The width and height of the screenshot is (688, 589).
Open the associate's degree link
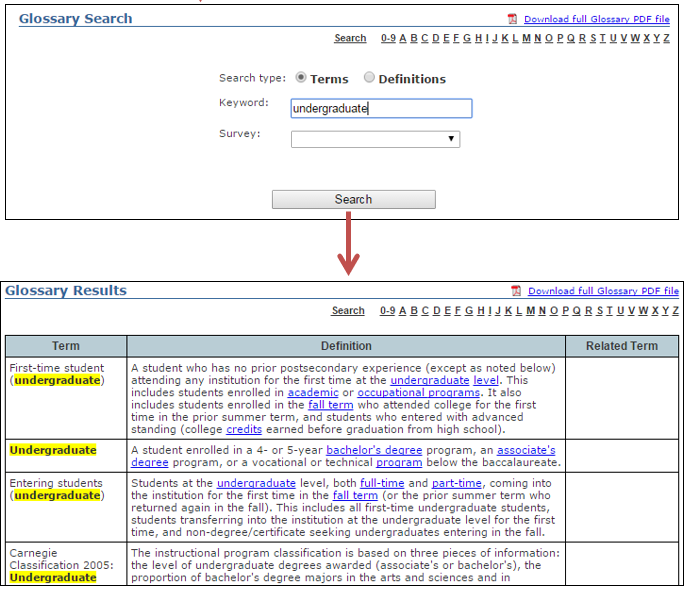[x=525, y=450]
